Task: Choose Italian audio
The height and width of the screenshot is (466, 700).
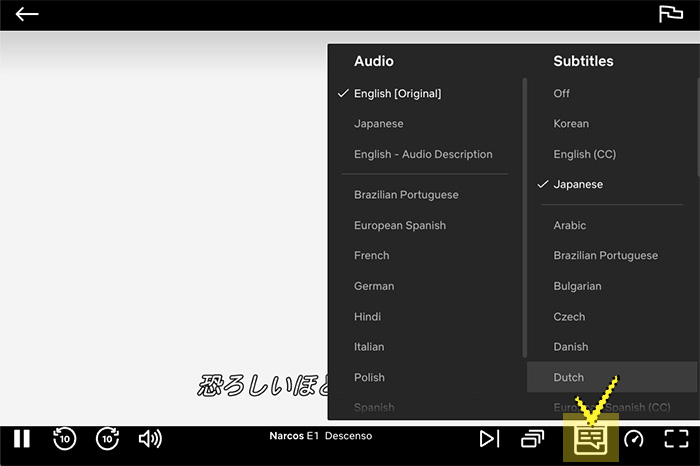Action: (369, 347)
